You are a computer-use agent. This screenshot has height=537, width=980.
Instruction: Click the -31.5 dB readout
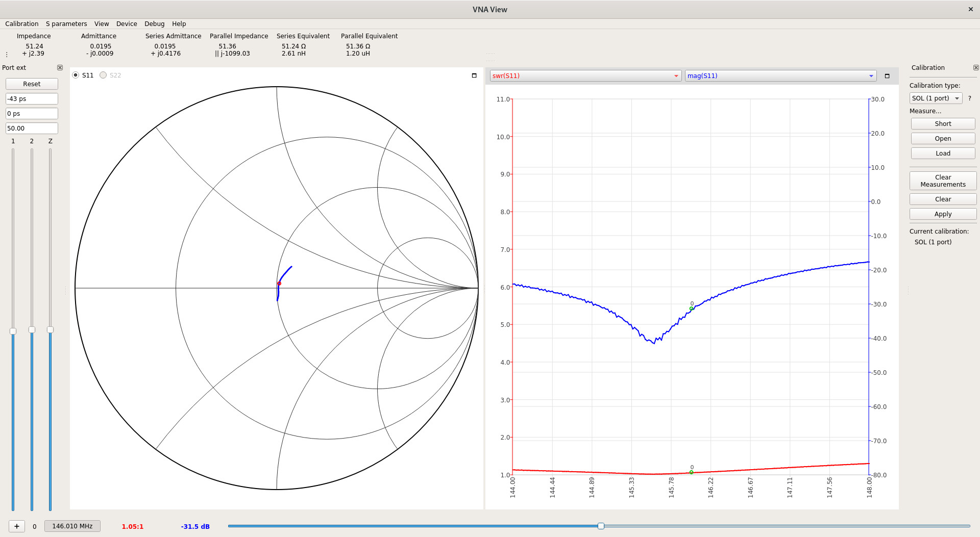point(195,527)
